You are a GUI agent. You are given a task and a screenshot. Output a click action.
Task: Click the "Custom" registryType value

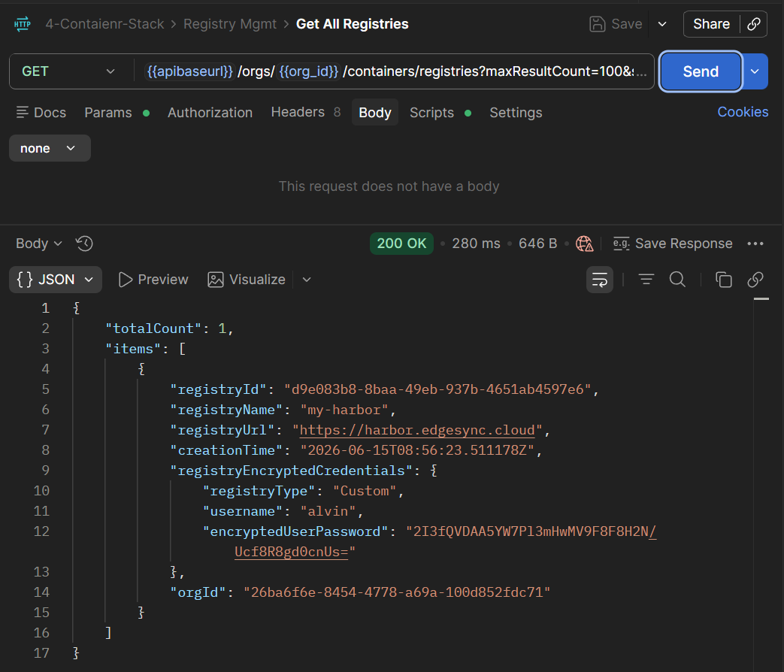click(365, 491)
